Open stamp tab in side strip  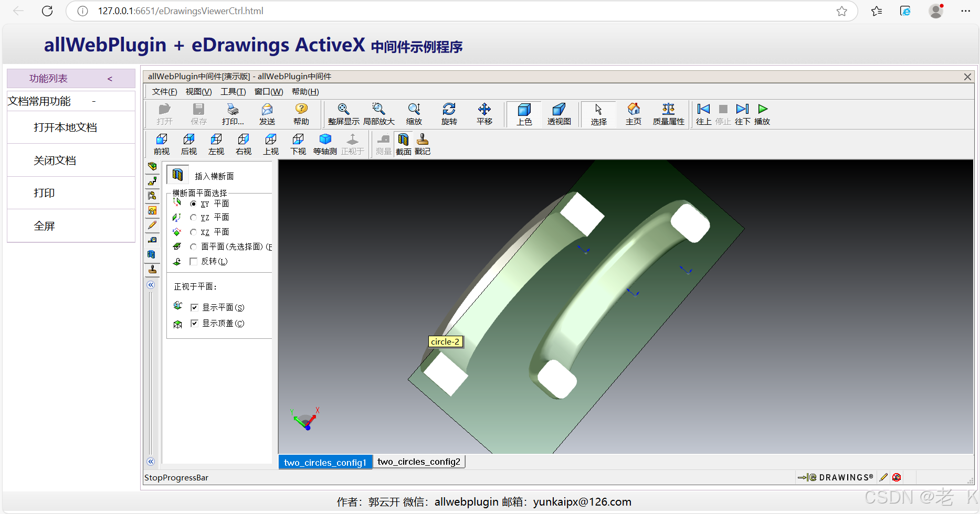point(152,269)
